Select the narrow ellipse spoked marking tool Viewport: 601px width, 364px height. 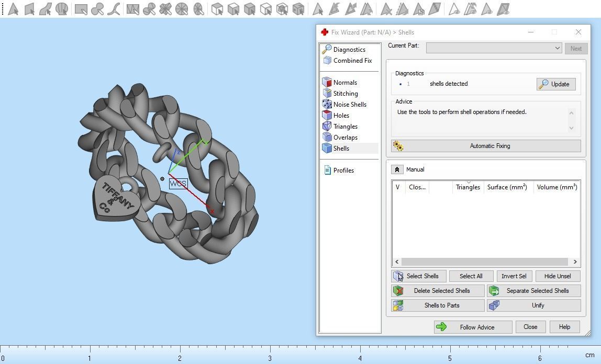pos(198,9)
